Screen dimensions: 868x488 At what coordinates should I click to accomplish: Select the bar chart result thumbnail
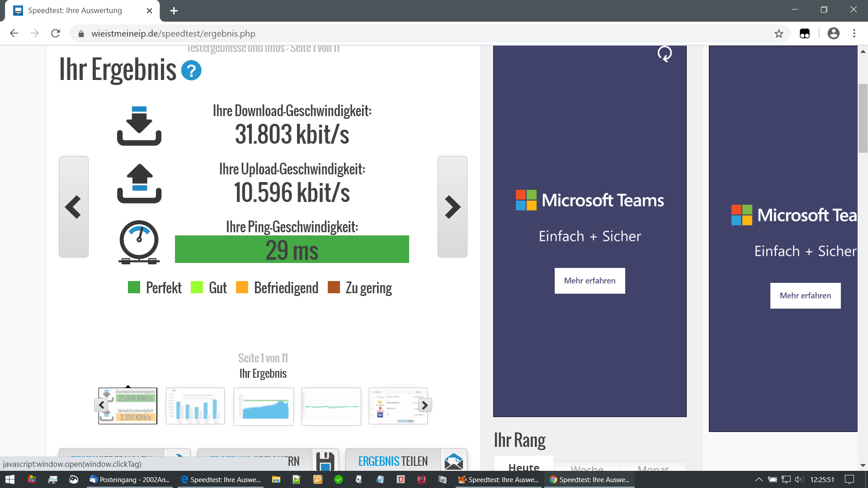click(x=195, y=406)
